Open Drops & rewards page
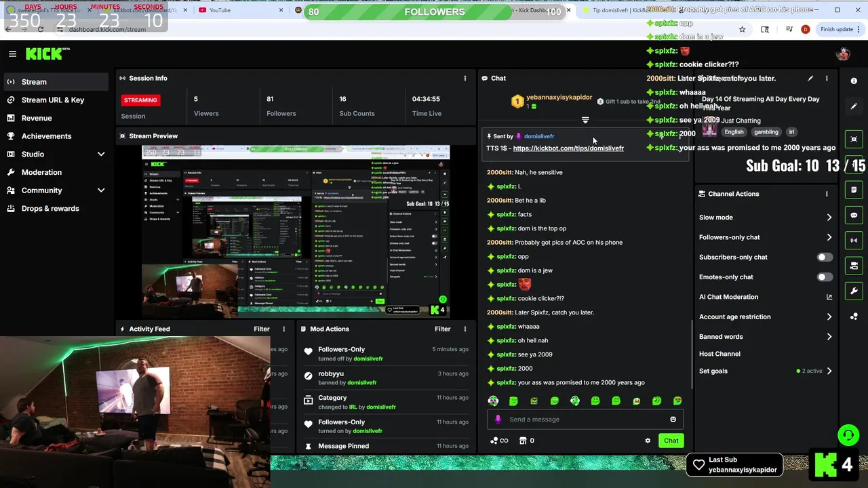The width and height of the screenshot is (868, 488). [x=56, y=209]
